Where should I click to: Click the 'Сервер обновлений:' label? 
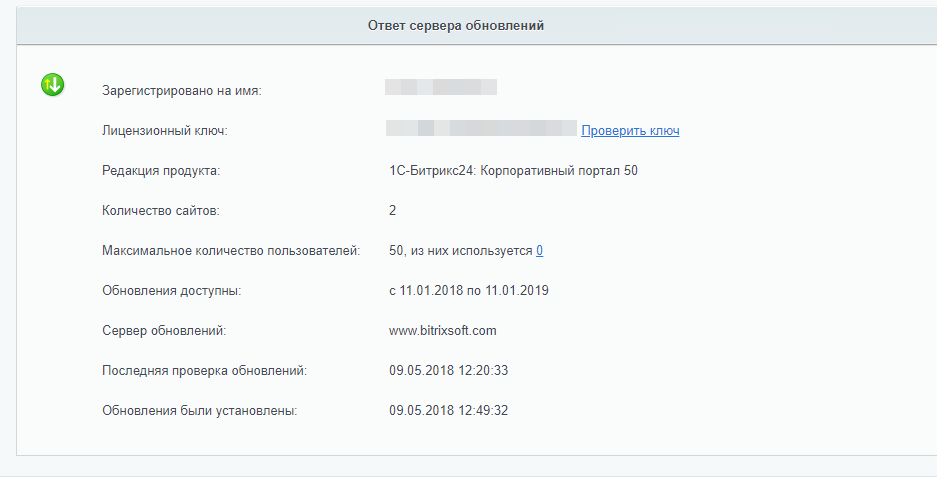(x=164, y=331)
